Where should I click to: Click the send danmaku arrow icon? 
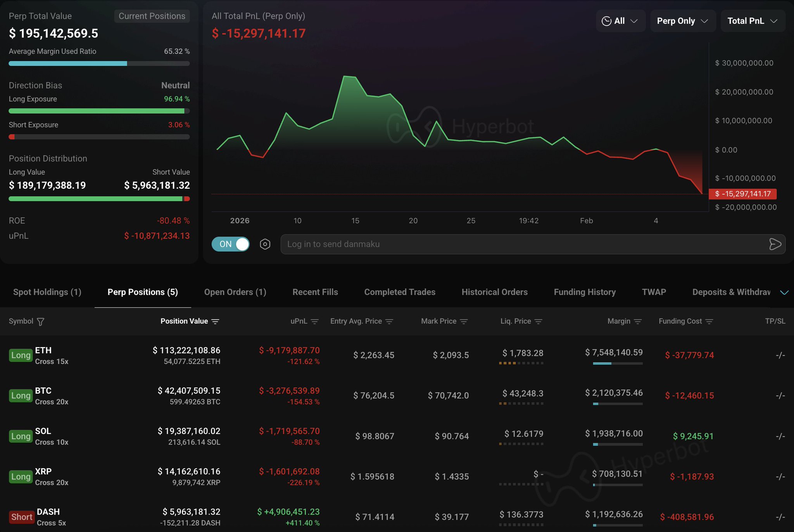click(775, 244)
